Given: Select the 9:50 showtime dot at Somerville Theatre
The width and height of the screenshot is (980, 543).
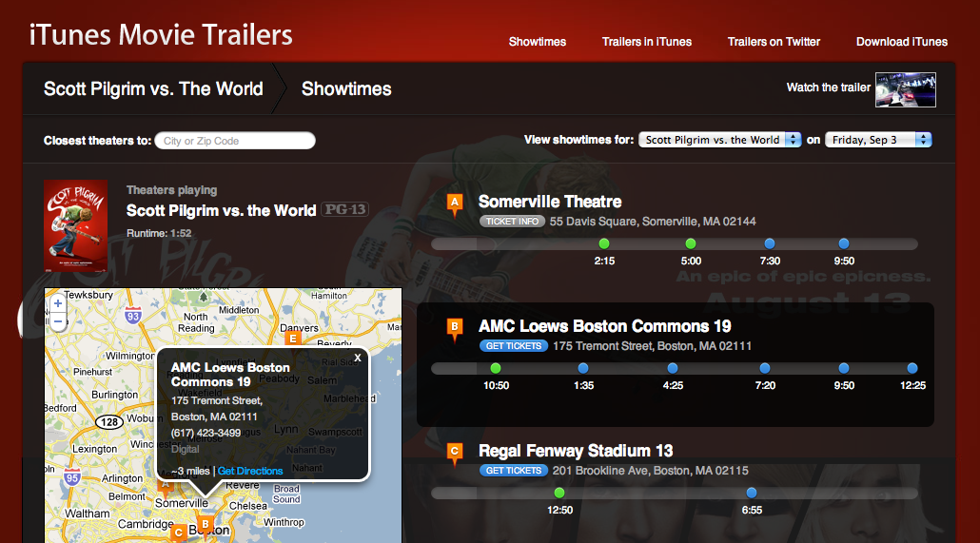Looking at the screenshot, I should 844,243.
